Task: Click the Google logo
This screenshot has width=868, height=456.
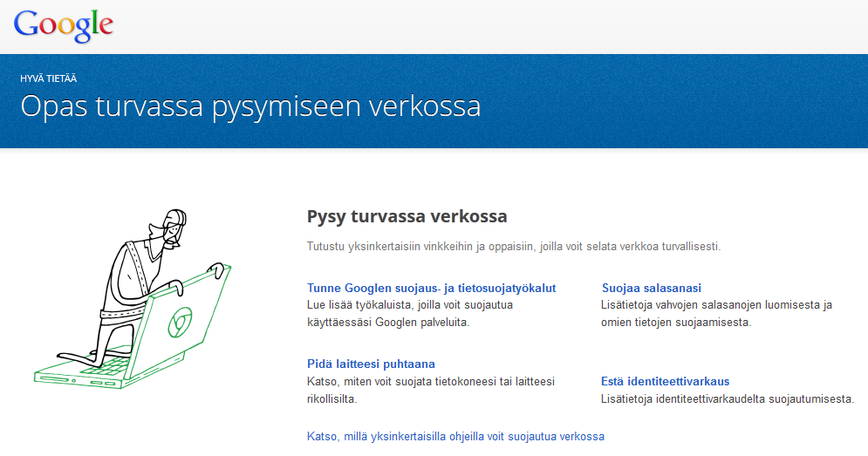Action: coord(64,26)
